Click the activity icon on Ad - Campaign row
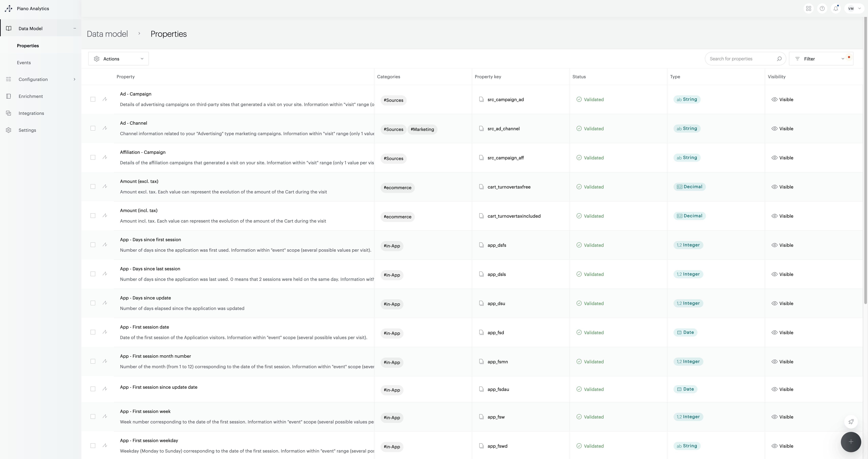Screen dimensions: 868x459 pos(105,99)
